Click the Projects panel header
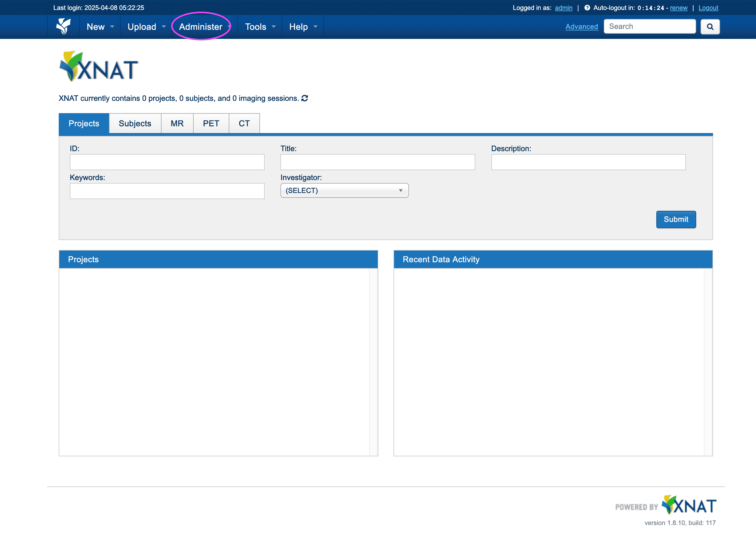The image size is (756, 542). [218, 259]
